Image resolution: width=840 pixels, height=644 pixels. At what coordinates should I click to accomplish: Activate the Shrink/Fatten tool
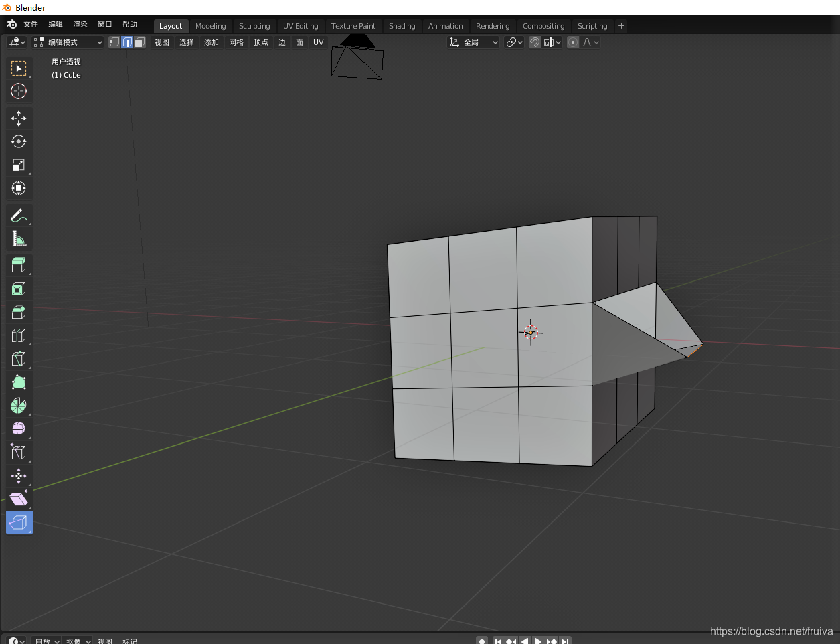pyautogui.click(x=19, y=476)
